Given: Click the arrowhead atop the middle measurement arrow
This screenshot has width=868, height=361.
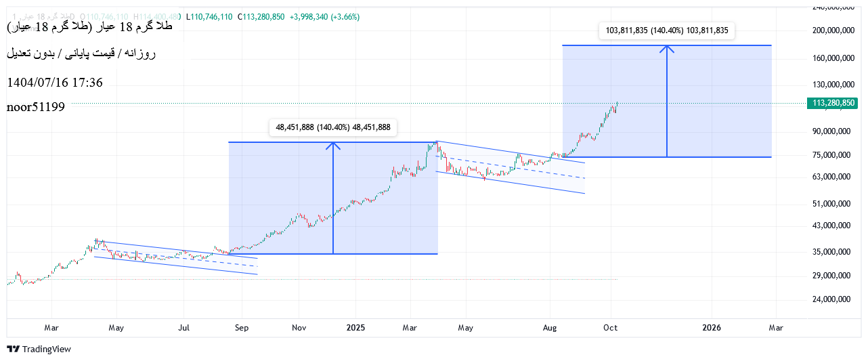Looking at the screenshot, I should click(333, 144).
